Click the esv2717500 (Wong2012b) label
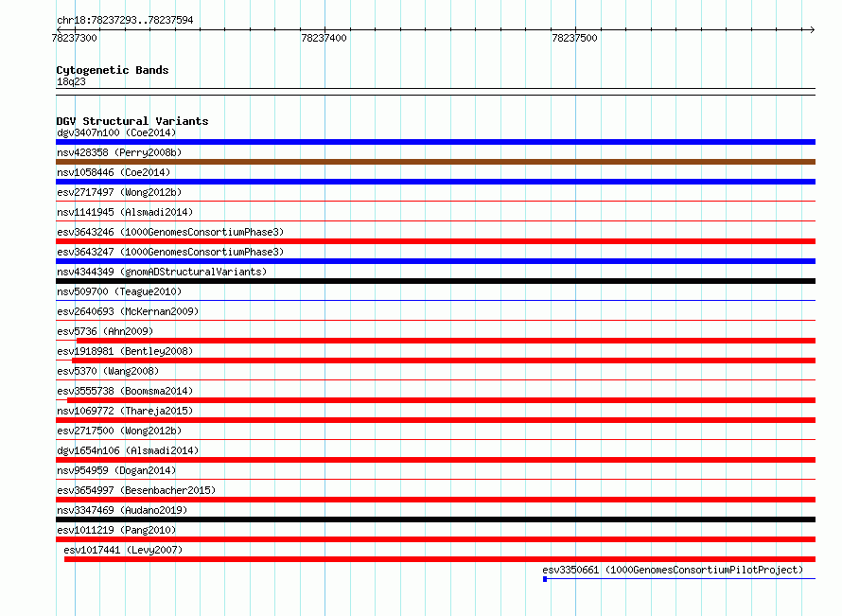Image resolution: width=842 pixels, height=616 pixels. (119, 431)
